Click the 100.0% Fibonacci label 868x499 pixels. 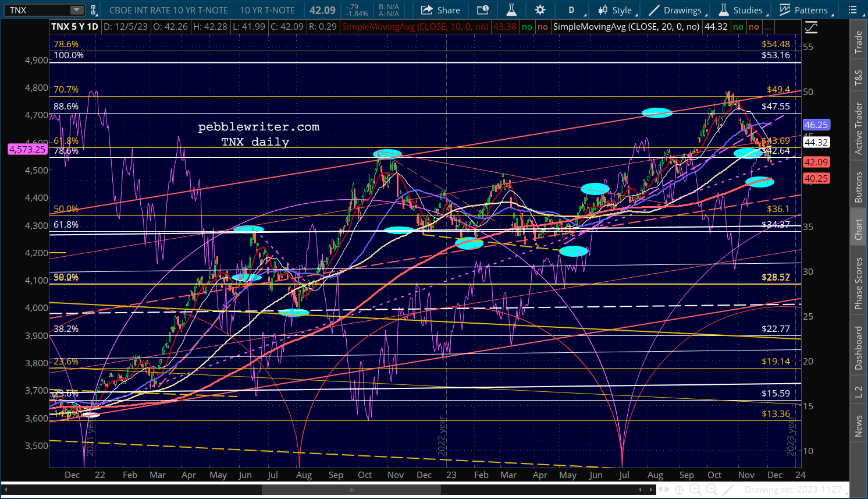(69, 55)
